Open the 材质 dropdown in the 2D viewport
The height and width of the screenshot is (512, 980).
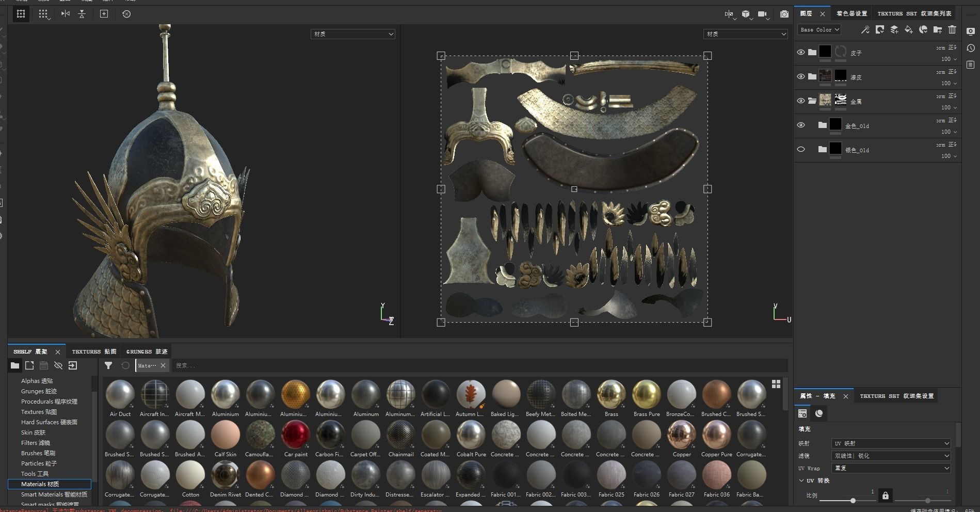pyautogui.click(x=746, y=34)
